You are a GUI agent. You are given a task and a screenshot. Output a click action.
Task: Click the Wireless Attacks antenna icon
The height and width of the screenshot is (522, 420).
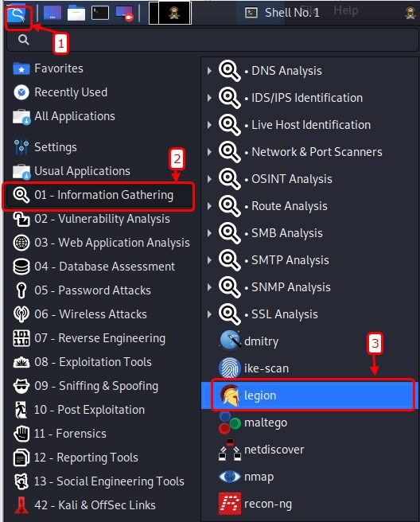click(21, 314)
